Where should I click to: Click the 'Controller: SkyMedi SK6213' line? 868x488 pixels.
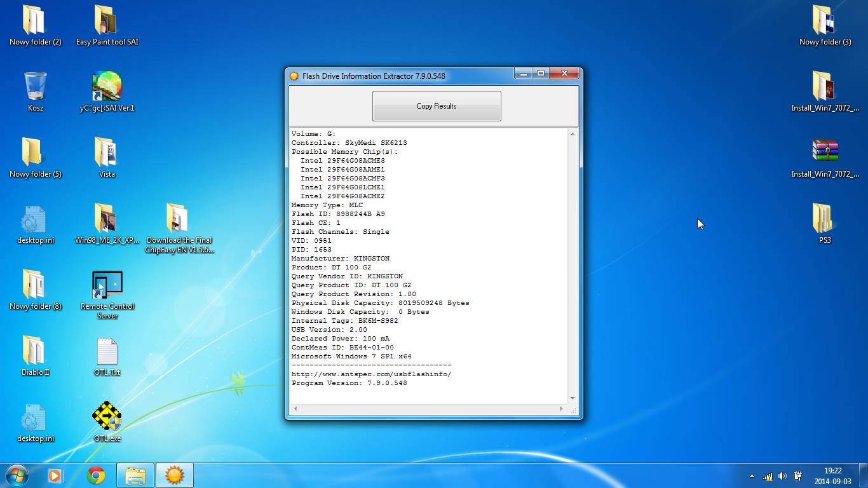tap(349, 143)
